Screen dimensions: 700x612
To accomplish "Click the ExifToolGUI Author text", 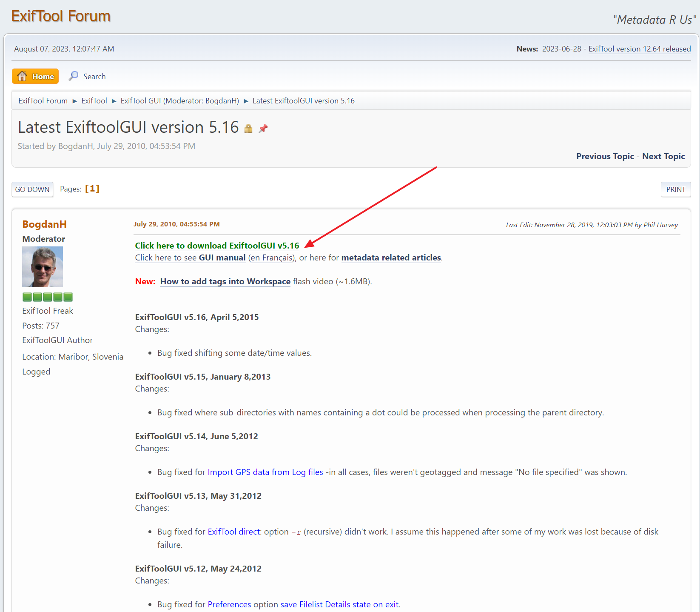I will click(x=57, y=340).
